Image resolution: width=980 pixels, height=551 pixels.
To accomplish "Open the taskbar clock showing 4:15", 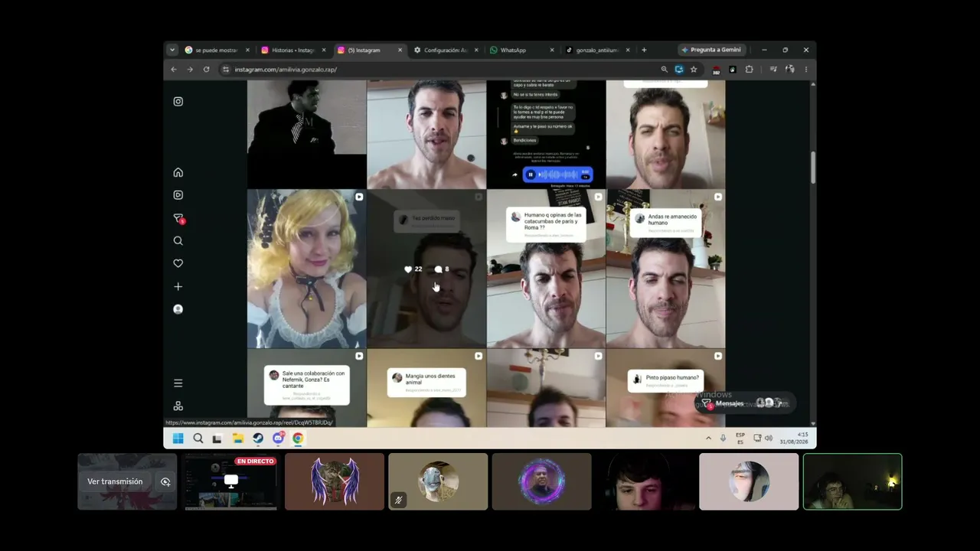I will click(794, 439).
